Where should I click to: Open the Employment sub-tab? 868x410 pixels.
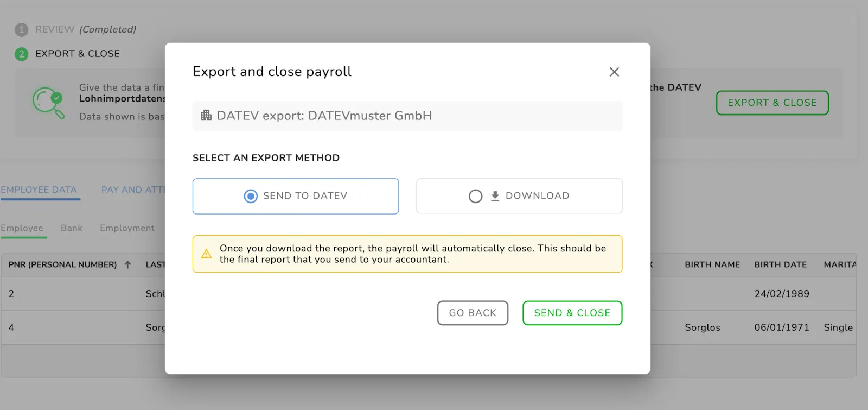[x=127, y=228]
